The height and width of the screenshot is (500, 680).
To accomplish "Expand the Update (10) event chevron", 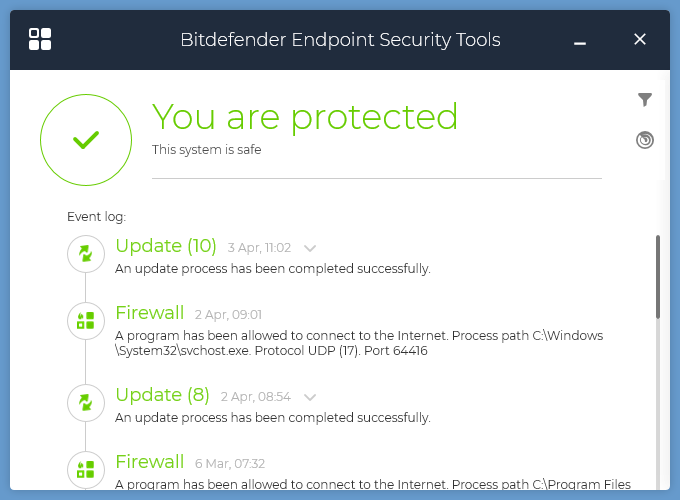I will click(x=310, y=248).
